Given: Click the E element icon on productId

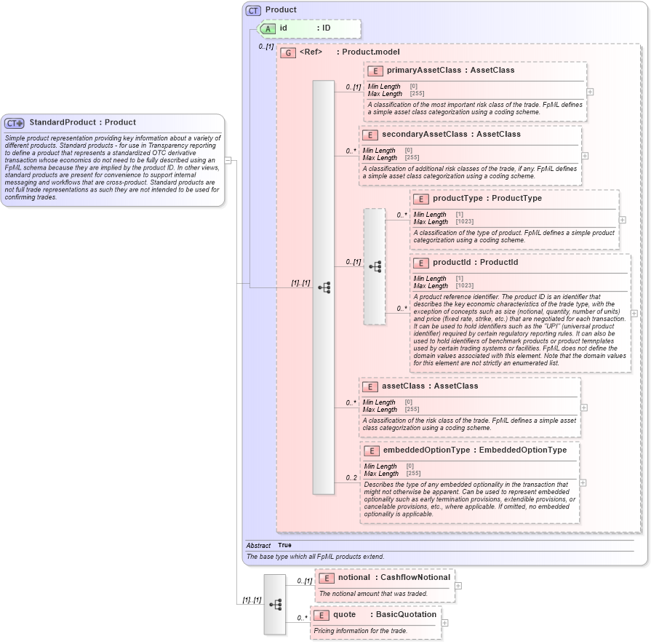Looking at the screenshot, I should [x=420, y=263].
